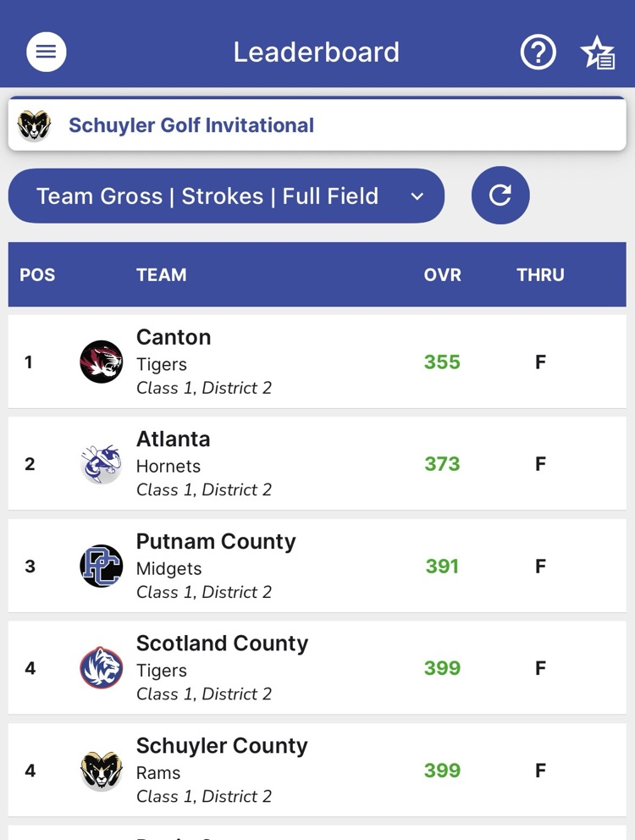Tap the Atlanta Hornets logo
Image resolution: width=635 pixels, height=840 pixels.
102,464
